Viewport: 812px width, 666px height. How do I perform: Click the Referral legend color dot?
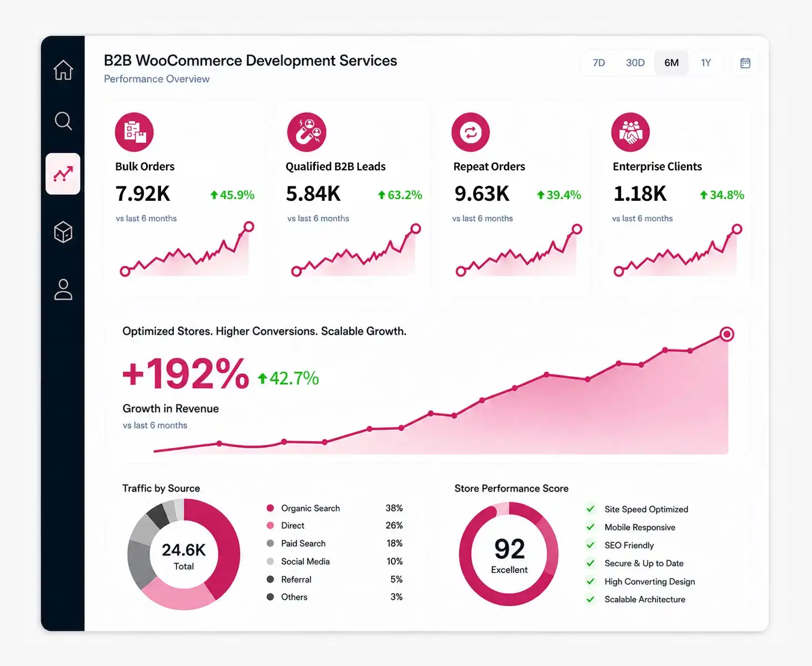pyautogui.click(x=270, y=579)
